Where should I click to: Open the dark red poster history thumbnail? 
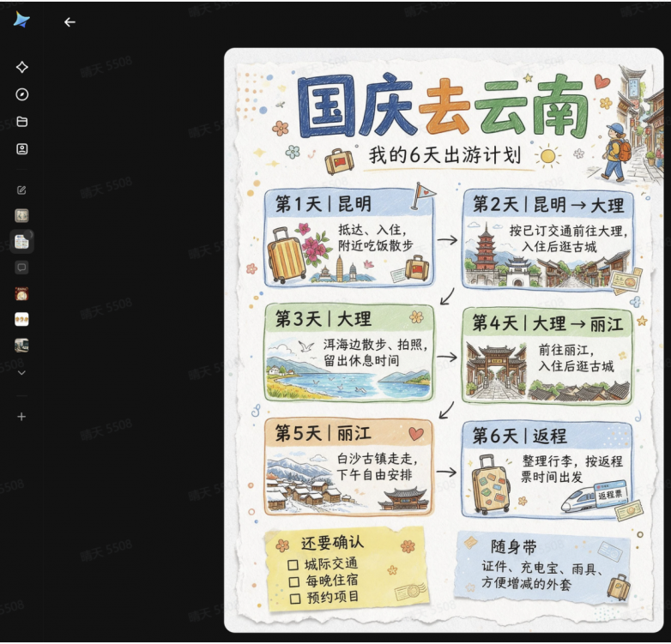click(21, 294)
